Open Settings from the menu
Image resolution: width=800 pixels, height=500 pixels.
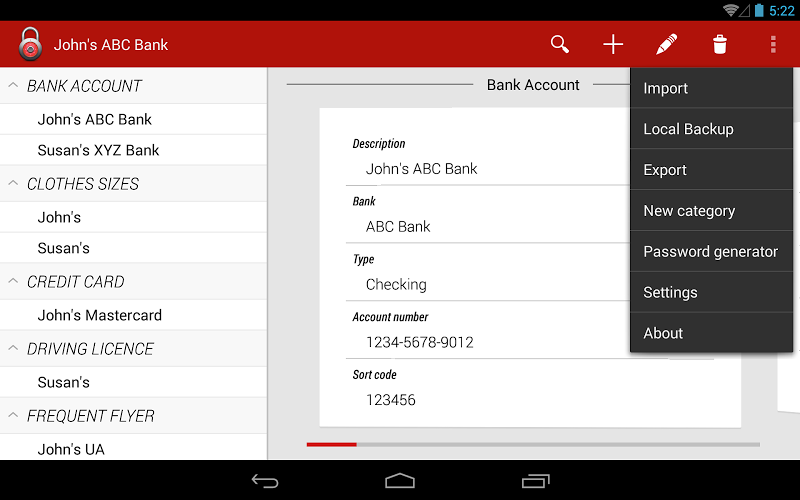pyautogui.click(x=711, y=292)
